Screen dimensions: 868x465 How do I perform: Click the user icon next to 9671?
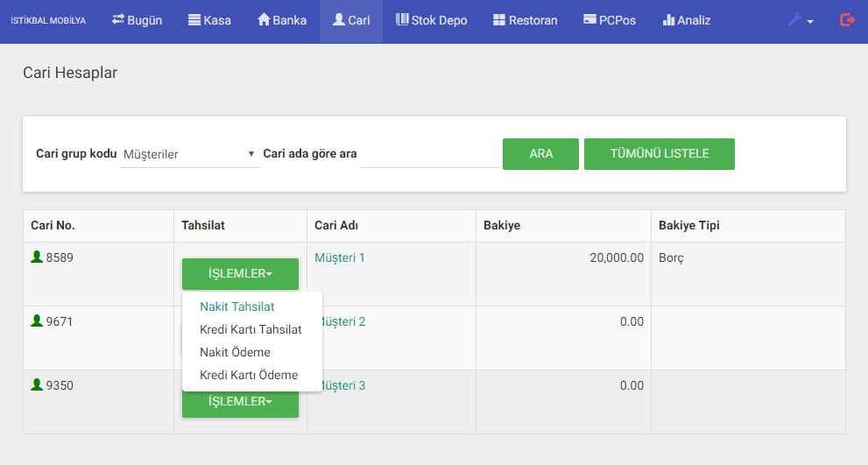[37, 321]
